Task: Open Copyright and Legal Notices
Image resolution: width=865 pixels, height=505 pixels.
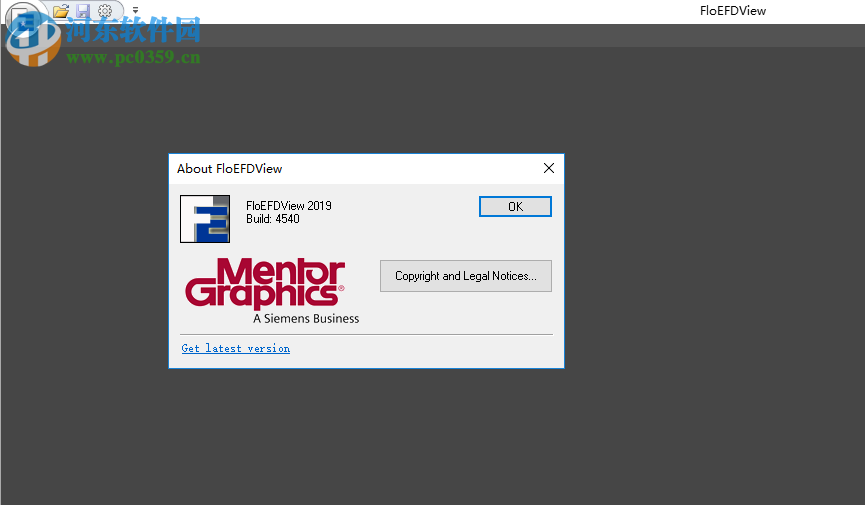Action: 466,276
